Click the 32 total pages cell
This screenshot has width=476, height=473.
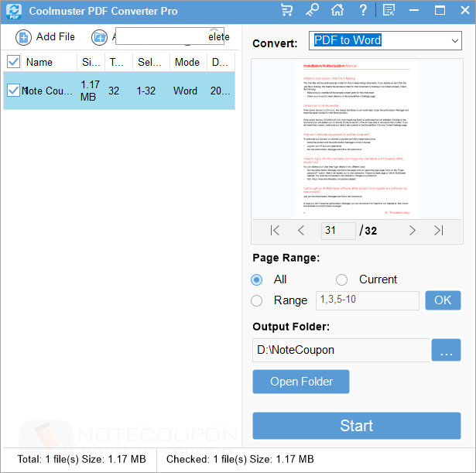(x=114, y=91)
